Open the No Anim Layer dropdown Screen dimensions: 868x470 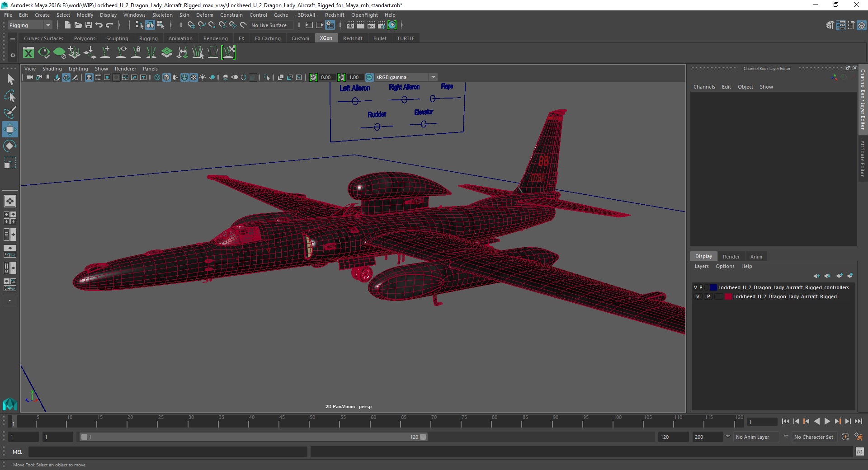point(756,437)
